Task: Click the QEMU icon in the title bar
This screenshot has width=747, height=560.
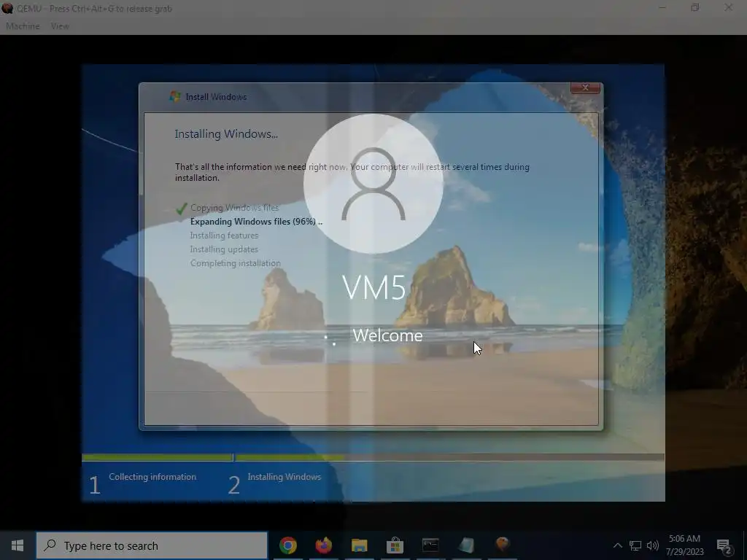Action: [x=7, y=8]
